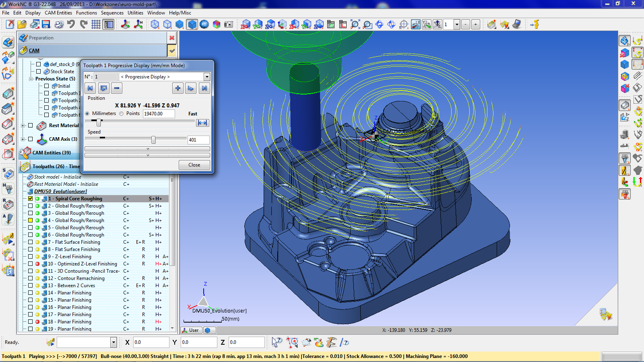644x362 pixels.
Task: Select the Millimeters radio button
Action: [87, 114]
